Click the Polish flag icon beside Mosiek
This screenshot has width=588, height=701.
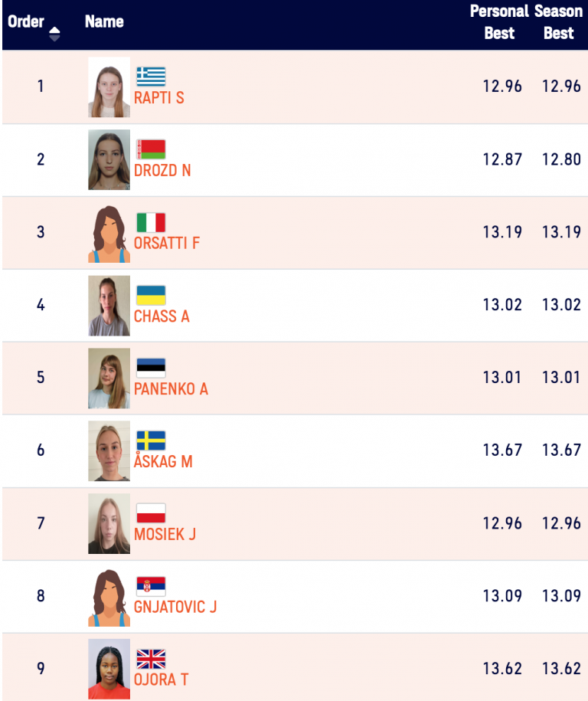[x=151, y=513]
